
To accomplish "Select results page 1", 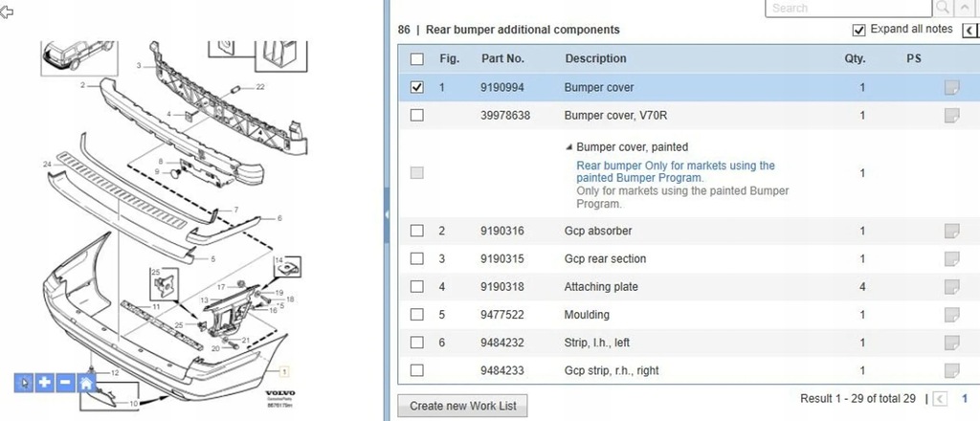I will pyautogui.click(x=965, y=398).
